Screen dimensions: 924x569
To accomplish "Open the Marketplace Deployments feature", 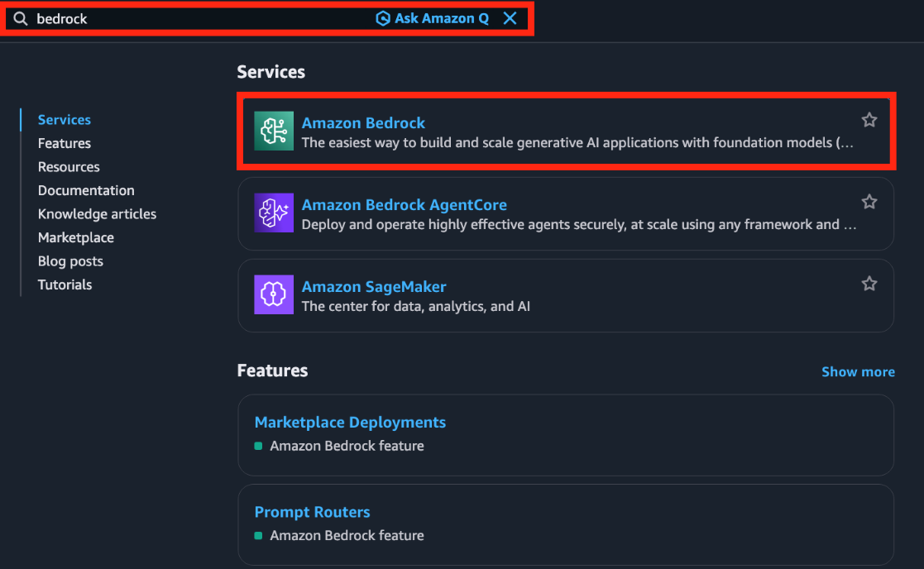I will pos(350,423).
